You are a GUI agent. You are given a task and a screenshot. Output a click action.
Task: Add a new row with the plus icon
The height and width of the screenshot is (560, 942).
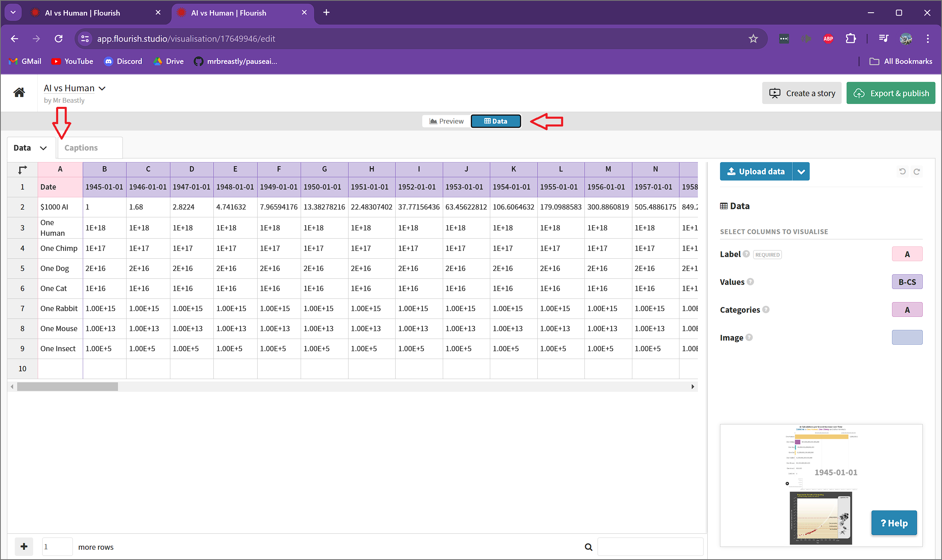24,546
